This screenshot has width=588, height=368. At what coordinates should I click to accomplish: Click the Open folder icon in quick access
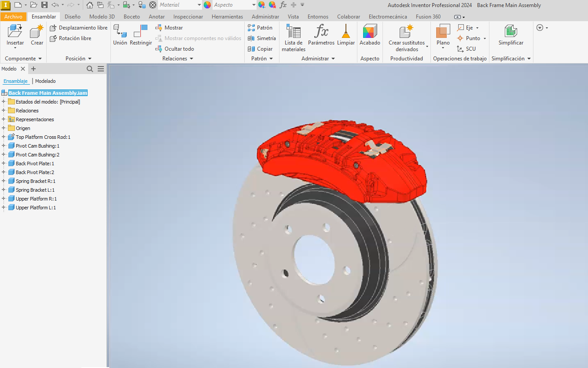(33, 5)
